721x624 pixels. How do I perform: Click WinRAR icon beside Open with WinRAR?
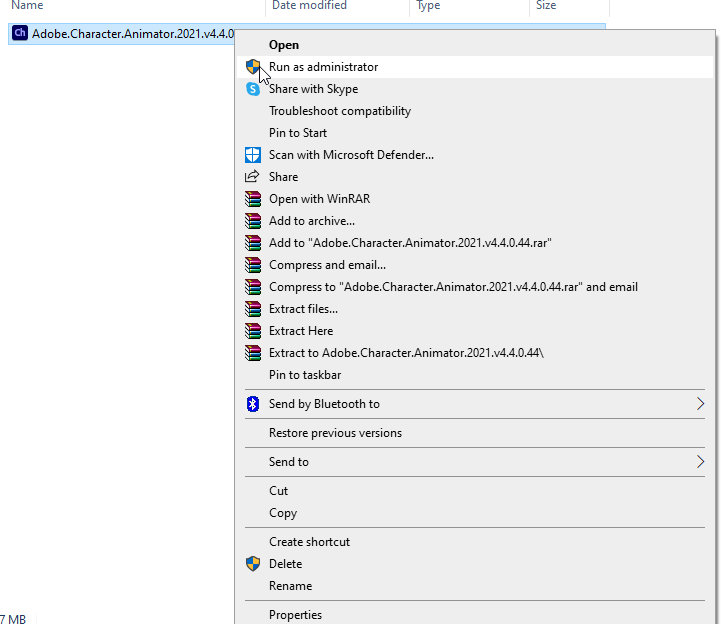(252, 199)
